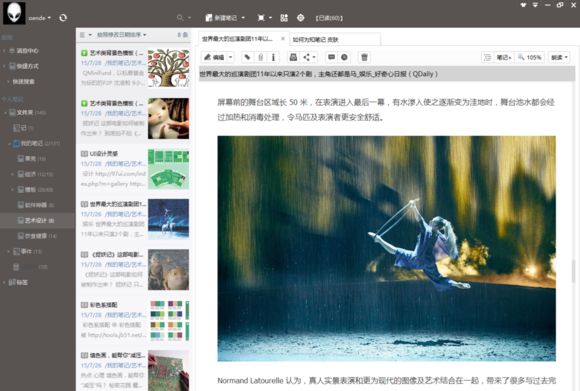Collapse the 我的笔记 folder arrow
The height and width of the screenshot is (391, 580).
pyautogui.click(x=9, y=143)
